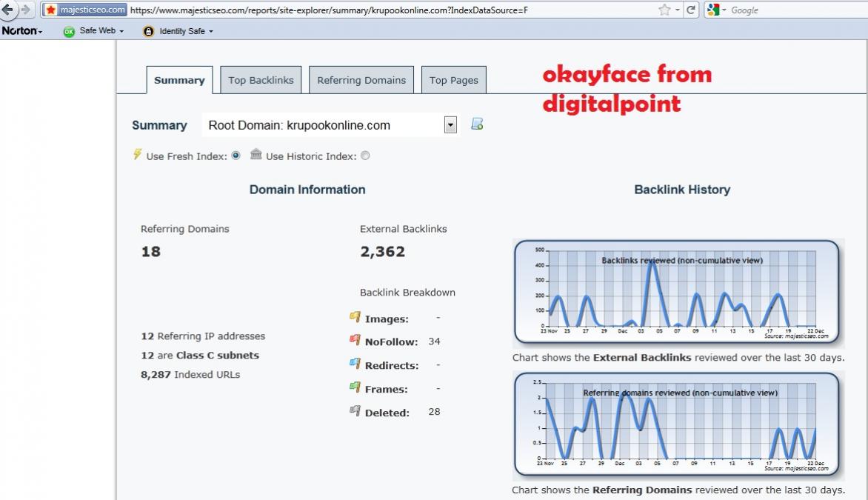Click the Domain Information heading
The height and width of the screenshot is (500, 868).
coord(307,190)
